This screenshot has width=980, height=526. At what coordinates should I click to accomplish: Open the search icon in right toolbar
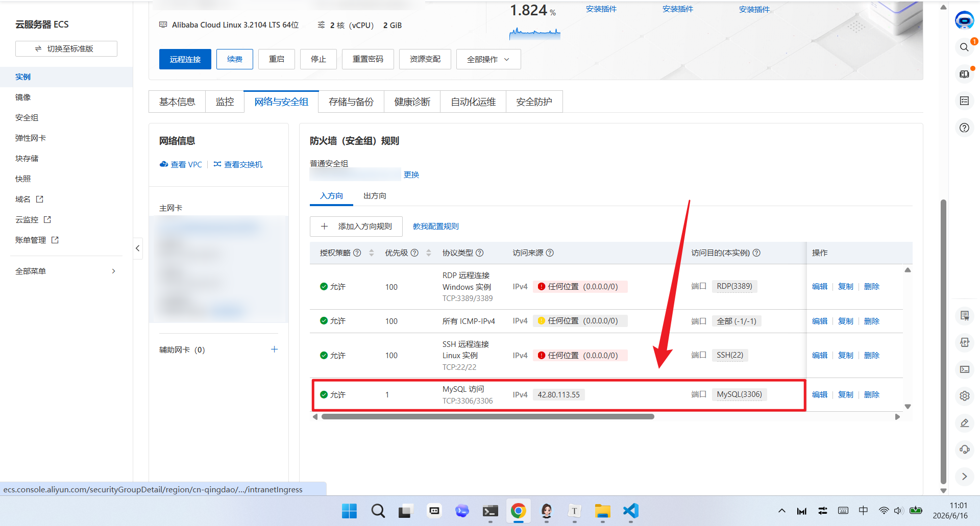(x=964, y=47)
